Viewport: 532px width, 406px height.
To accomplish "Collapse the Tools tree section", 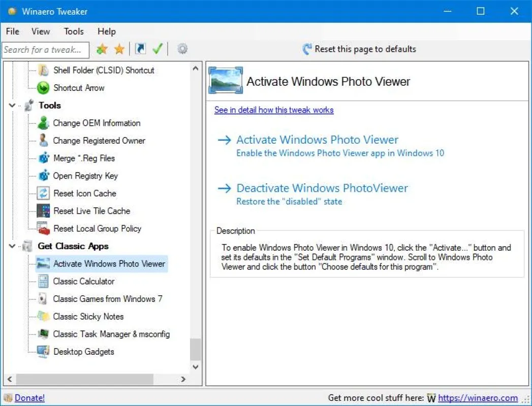I will pos(12,106).
